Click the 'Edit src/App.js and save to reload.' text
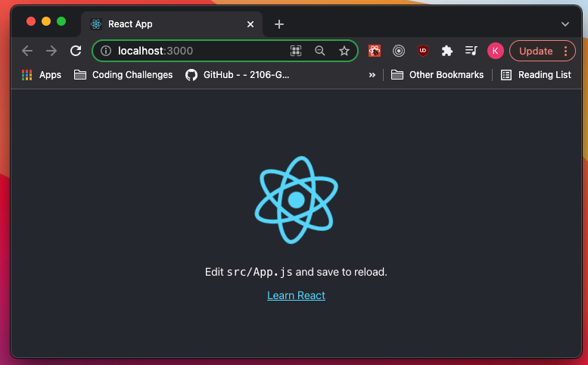 pos(296,272)
